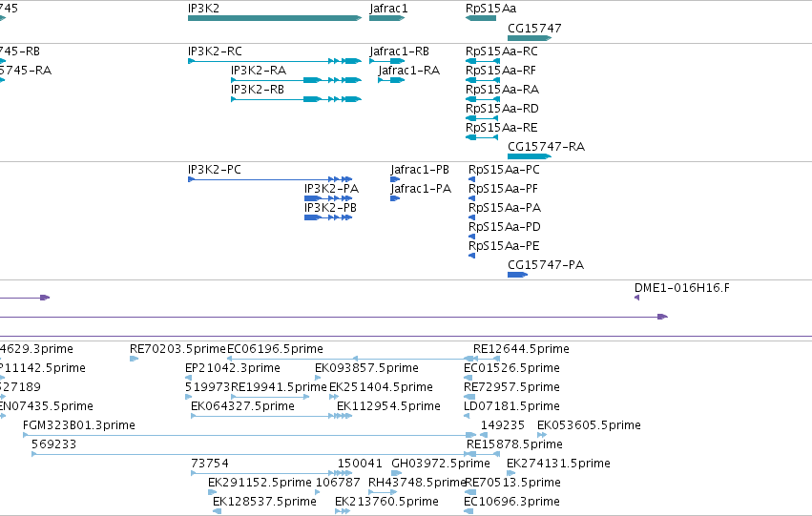Click feature 106787

click(x=318, y=493)
